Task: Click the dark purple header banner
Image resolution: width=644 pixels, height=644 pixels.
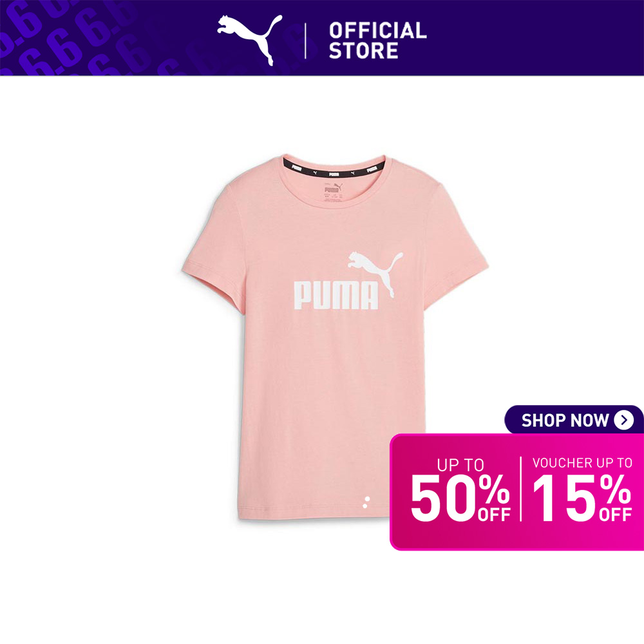Action: pos(322,38)
